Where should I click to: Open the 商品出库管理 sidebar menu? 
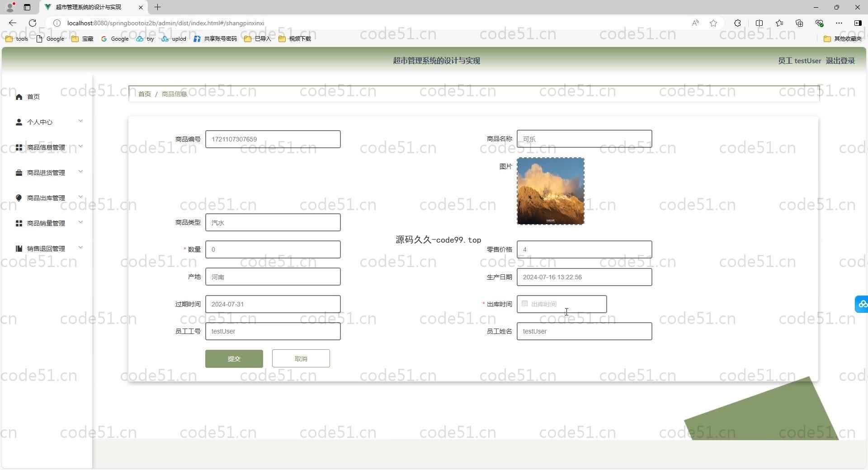pyautogui.click(x=47, y=198)
